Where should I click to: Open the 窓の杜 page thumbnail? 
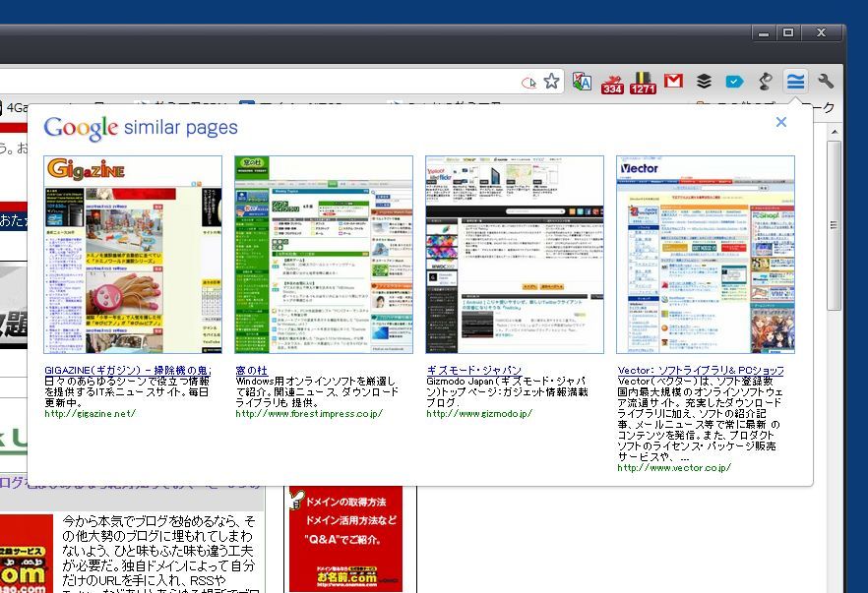324,255
